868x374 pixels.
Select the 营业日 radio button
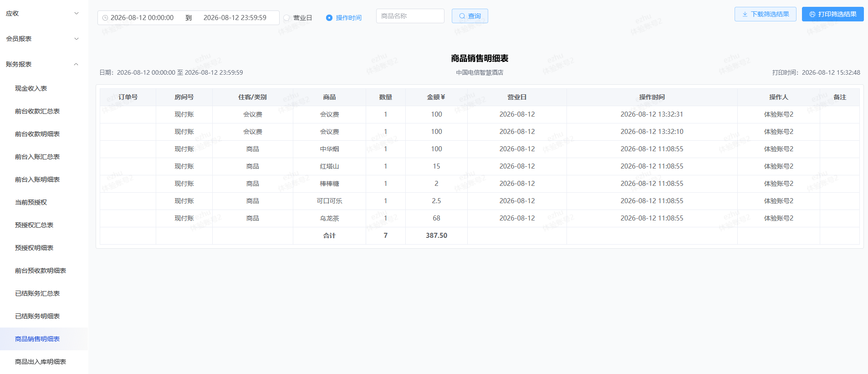[x=286, y=18]
